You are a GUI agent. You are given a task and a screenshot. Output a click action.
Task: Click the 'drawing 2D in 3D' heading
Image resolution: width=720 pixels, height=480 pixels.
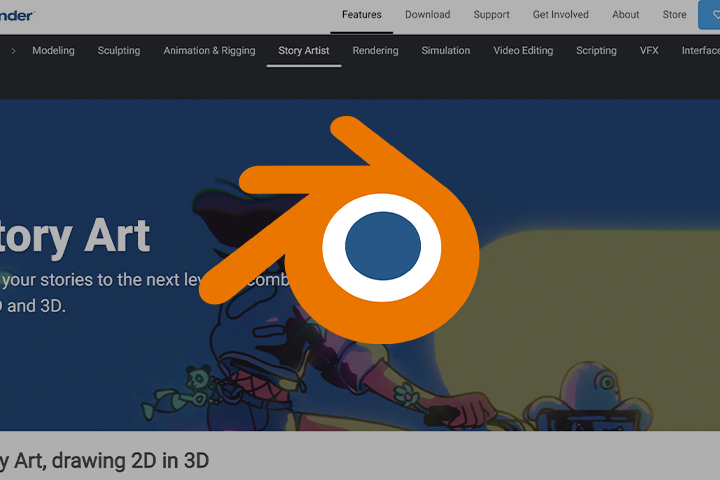(130, 461)
